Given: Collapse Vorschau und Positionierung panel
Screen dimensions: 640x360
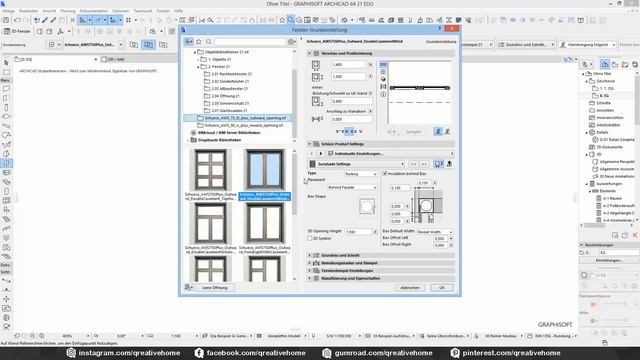Looking at the screenshot, I should pos(309,53).
